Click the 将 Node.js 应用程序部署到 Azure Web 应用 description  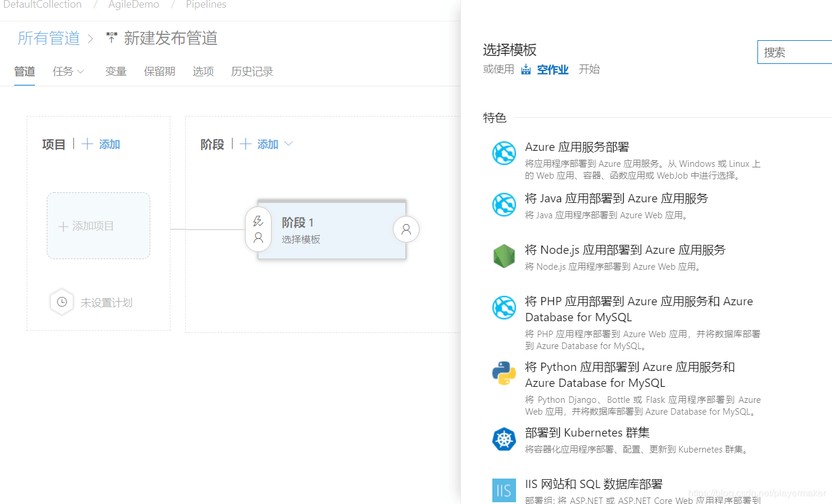point(614,267)
